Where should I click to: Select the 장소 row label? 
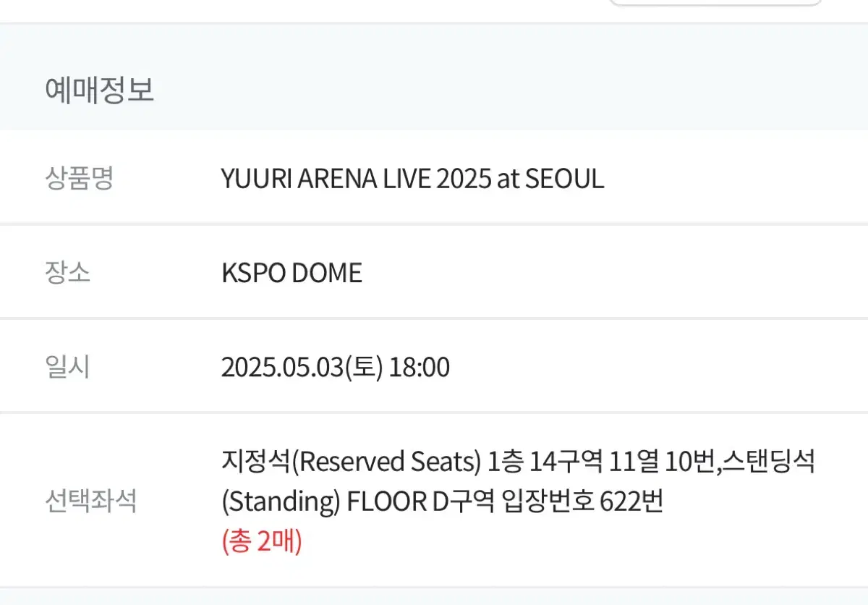67,273
